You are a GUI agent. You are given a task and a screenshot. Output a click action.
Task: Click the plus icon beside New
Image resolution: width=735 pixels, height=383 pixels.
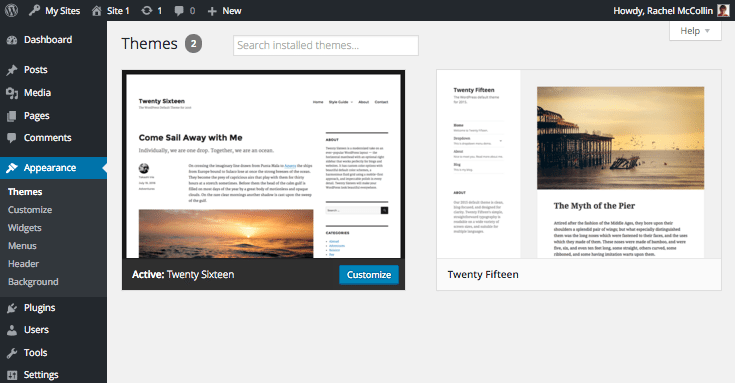[x=212, y=11]
